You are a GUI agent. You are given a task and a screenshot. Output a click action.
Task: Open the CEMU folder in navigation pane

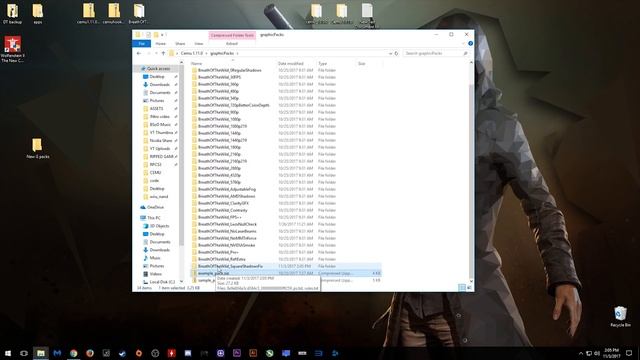(x=156, y=173)
